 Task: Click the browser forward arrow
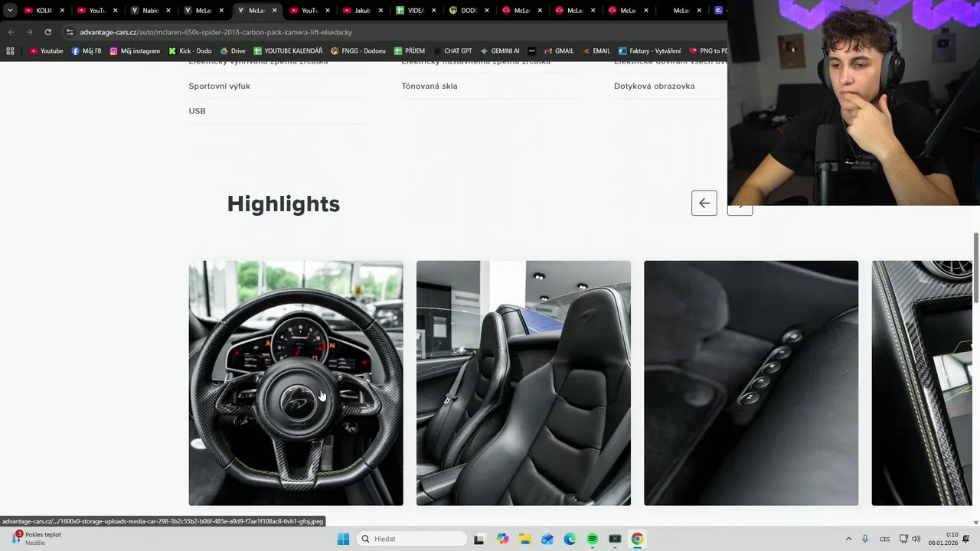[x=29, y=32]
